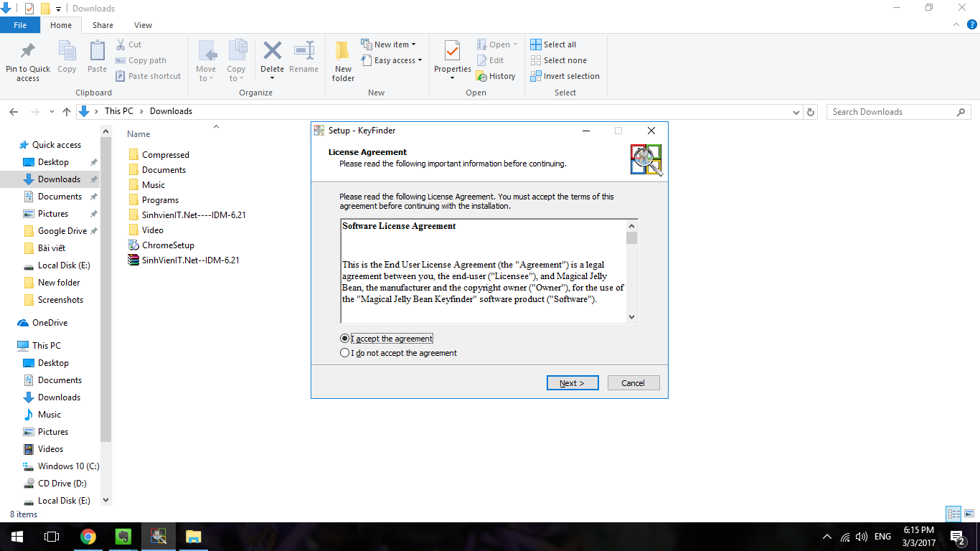Open the Recent locations dropdown beside Forward

click(52, 112)
